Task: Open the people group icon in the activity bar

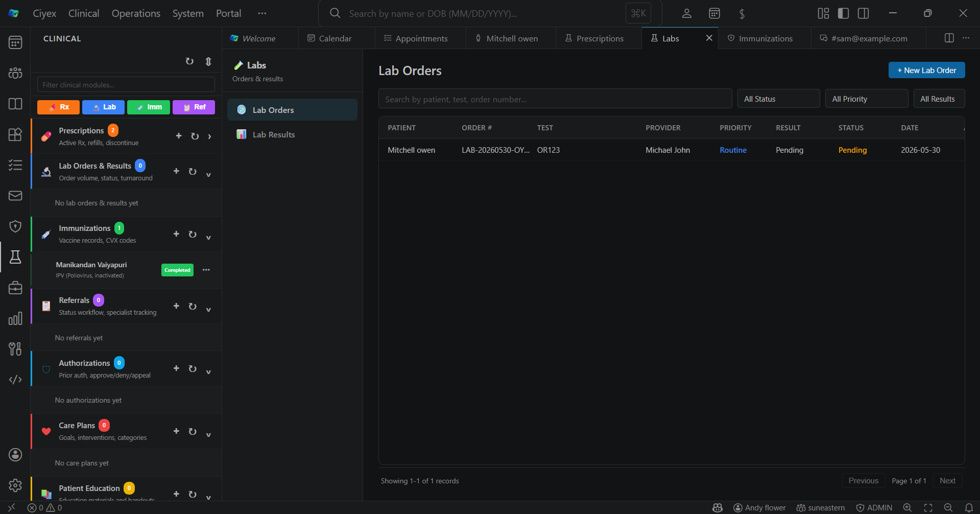Action: pos(15,73)
